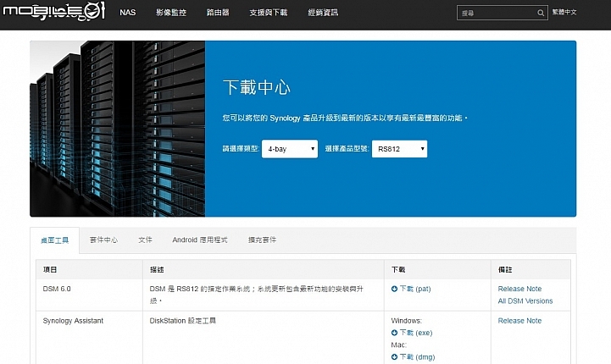Click the 下載 (exe) link
Screen dimensions: 611x364
[416, 333]
